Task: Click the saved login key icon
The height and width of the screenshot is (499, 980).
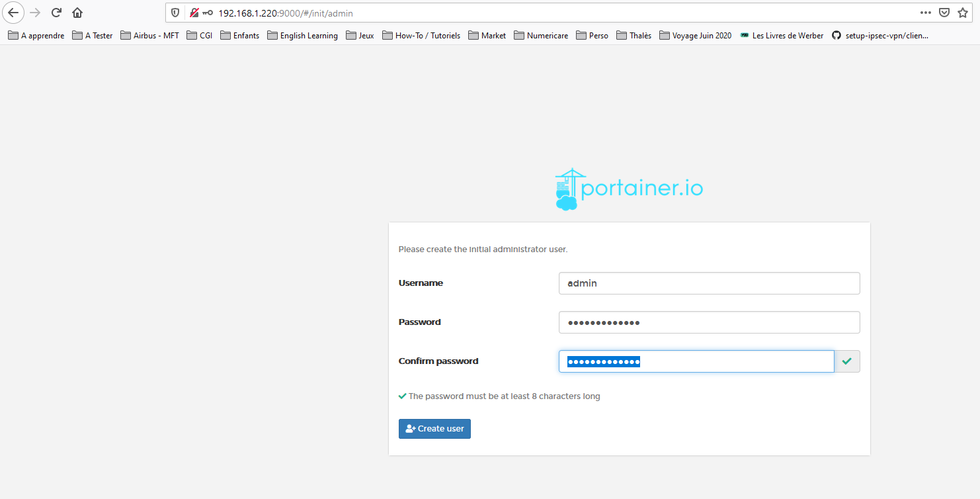Action: tap(208, 13)
